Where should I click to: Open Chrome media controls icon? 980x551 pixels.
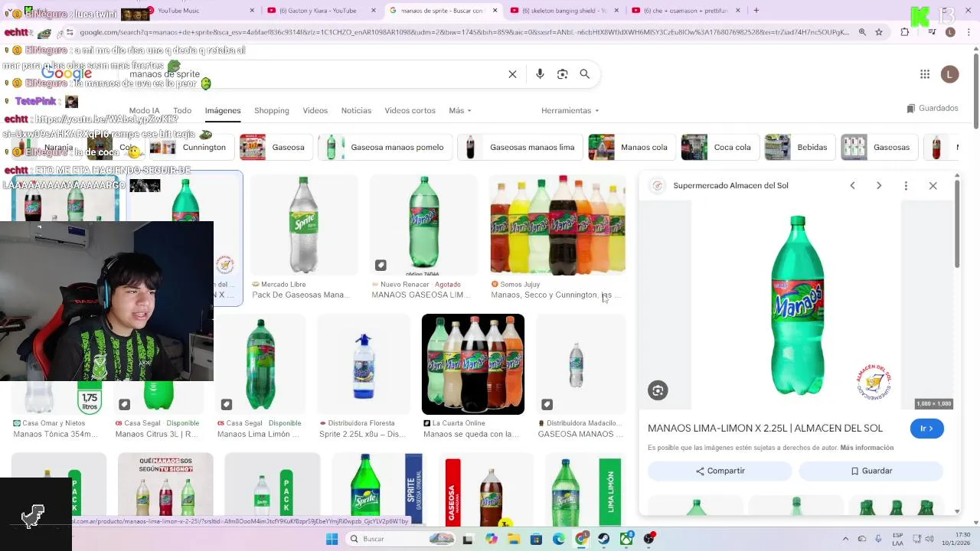coord(933,32)
